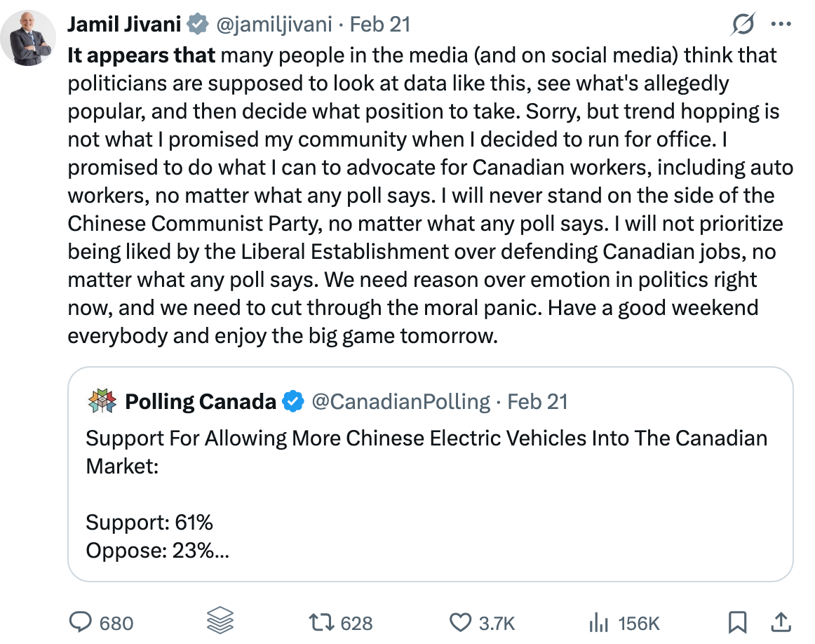This screenshot has width=815, height=644.
Task: Click the Polling Canada logo avatar
Action: (x=100, y=401)
